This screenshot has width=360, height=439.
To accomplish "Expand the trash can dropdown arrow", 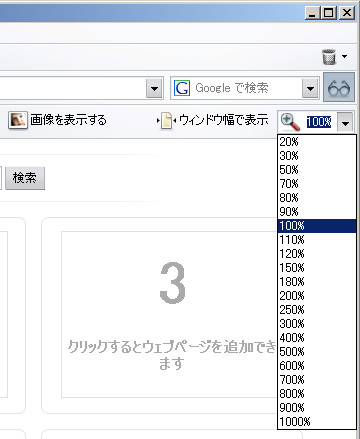I will [x=344, y=56].
